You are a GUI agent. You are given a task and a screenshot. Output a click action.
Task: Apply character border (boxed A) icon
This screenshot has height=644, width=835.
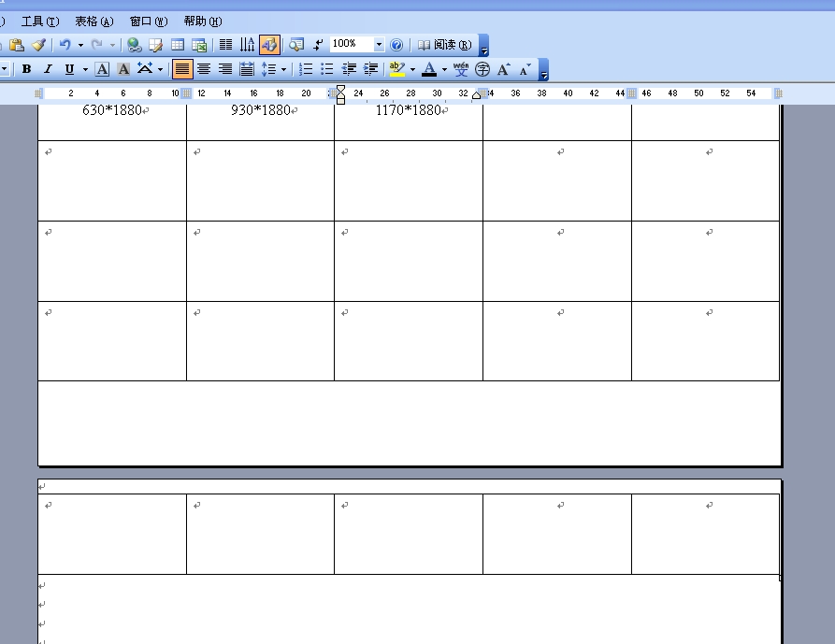[x=102, y=69]
